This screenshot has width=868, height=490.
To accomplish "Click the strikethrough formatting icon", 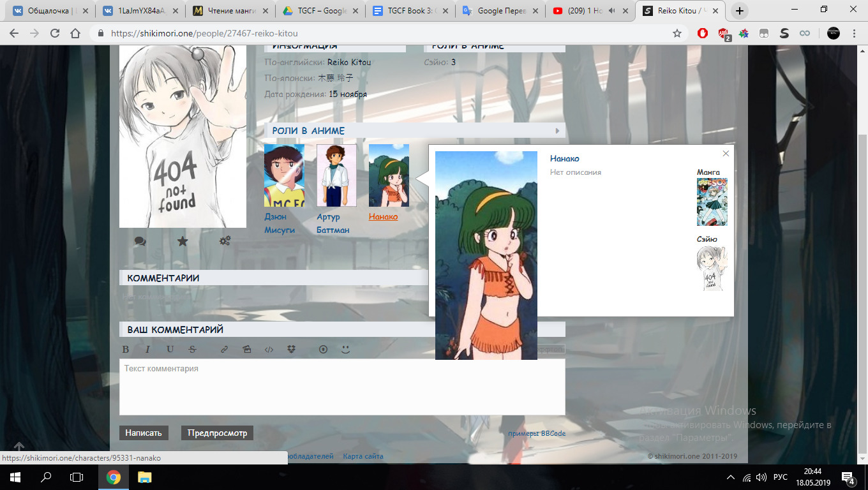I will click(192, 350).
